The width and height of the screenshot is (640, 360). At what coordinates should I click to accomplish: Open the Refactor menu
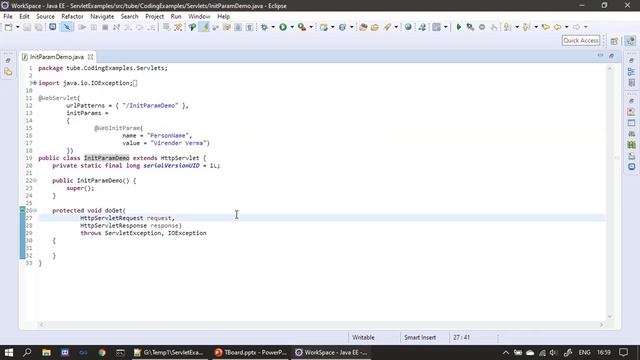click(72, 16)
